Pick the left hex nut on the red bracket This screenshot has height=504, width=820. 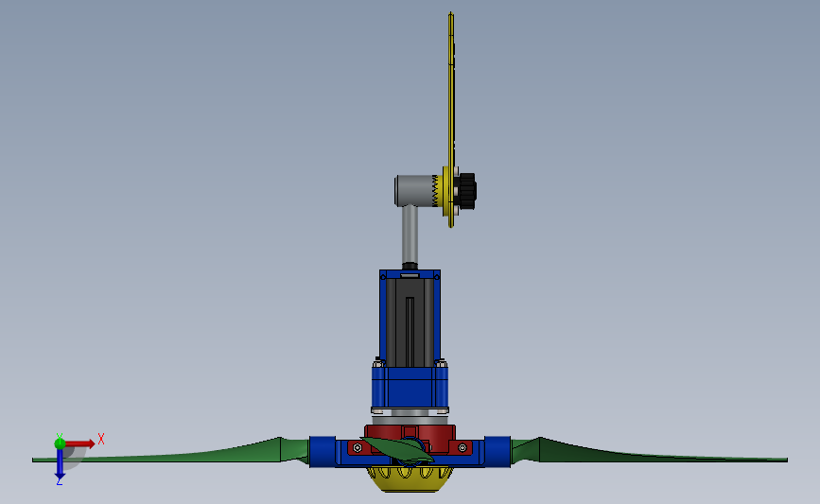coord(358,448)
